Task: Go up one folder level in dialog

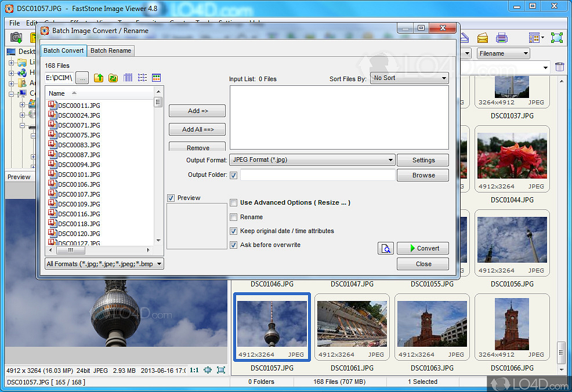Action: click(x=99, y=78)
